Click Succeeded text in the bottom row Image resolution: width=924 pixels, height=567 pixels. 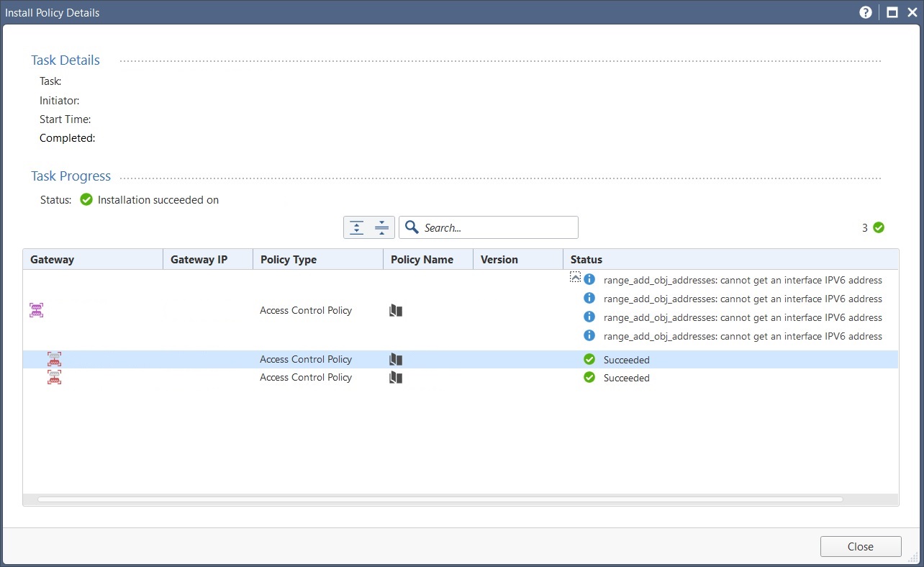point(627,378)
